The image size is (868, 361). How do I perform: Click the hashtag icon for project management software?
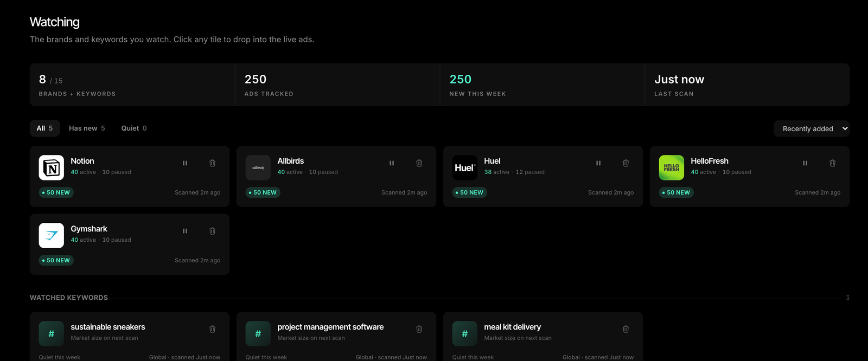258,334
